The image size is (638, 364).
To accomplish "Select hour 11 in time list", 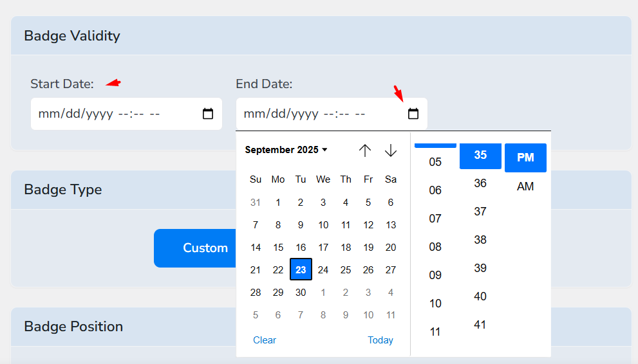I will pyautogui.click(x=435, y=332).
